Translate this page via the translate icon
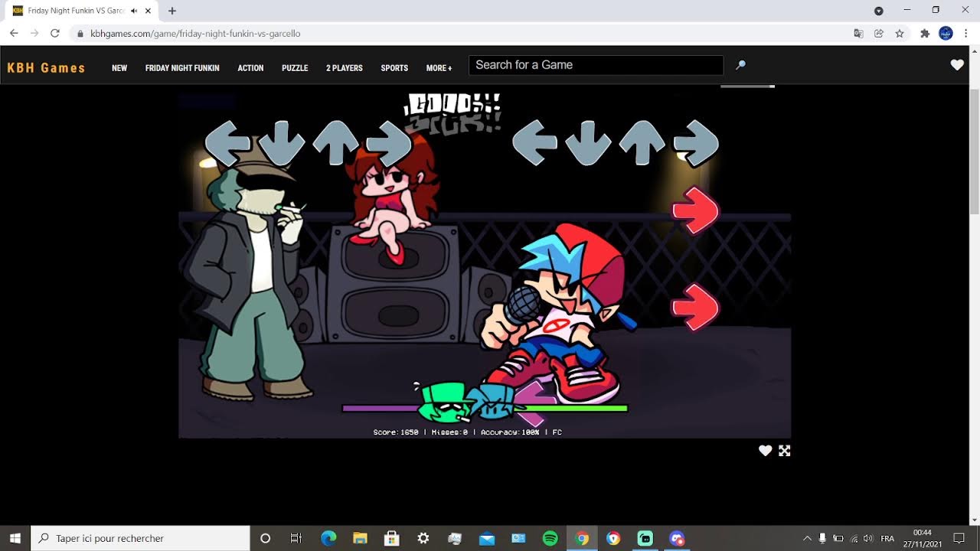Image resolution: width=980 pixels, height=551 pixels. pos(858,34)
